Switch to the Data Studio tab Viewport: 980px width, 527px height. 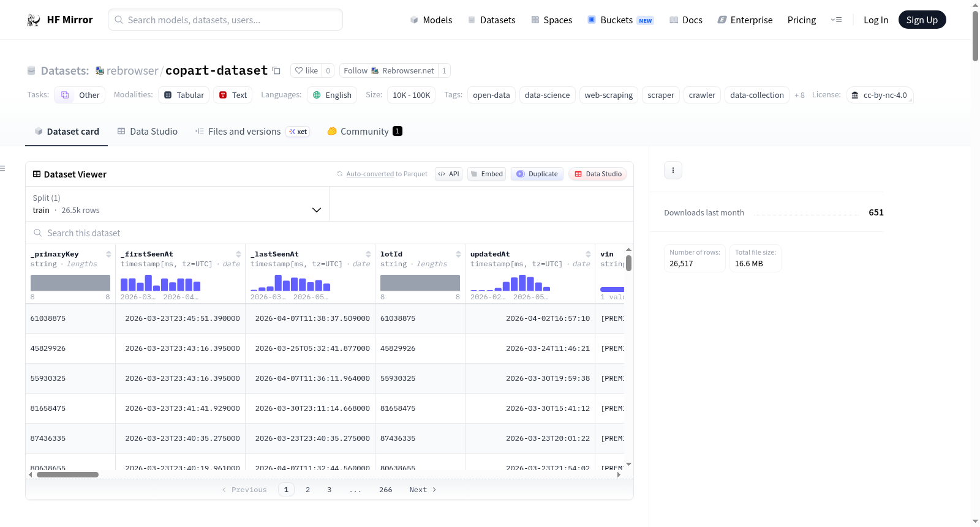[148, 132]
